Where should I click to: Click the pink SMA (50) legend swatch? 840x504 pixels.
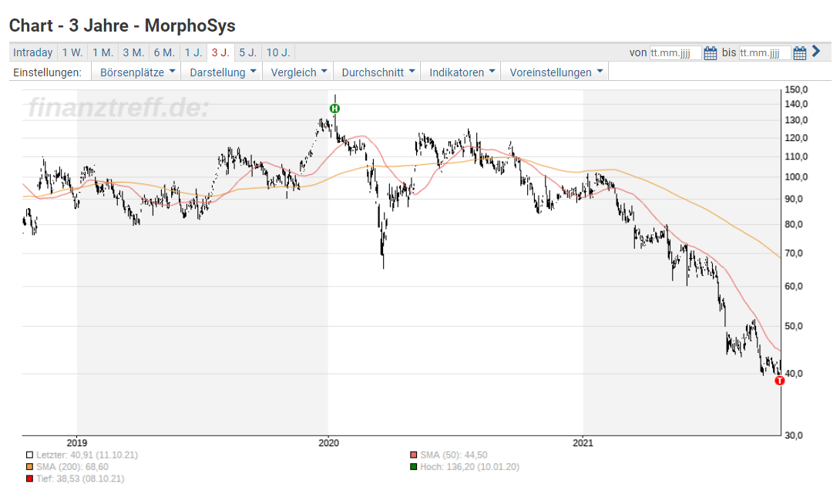pos(413,455)
